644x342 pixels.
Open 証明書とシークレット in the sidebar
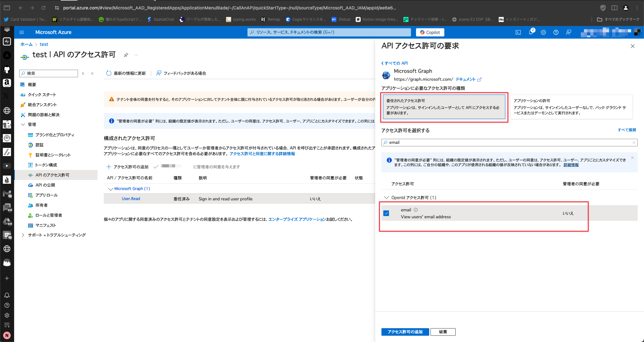pos(53,155)
